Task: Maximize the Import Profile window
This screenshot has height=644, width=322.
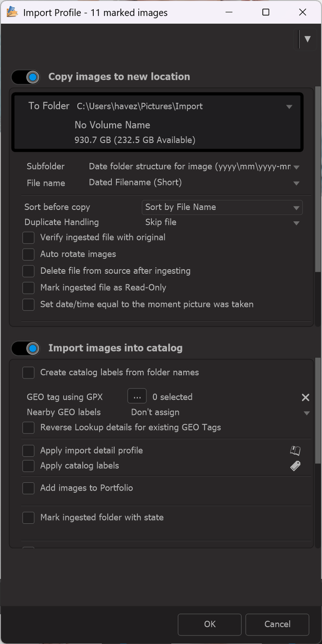Action: click(x=266, y=12)
